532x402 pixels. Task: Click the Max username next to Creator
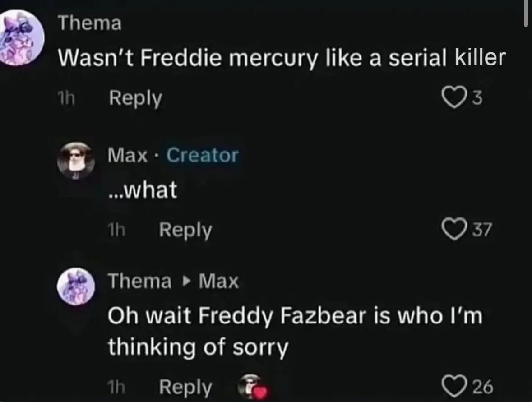[128, 155]
